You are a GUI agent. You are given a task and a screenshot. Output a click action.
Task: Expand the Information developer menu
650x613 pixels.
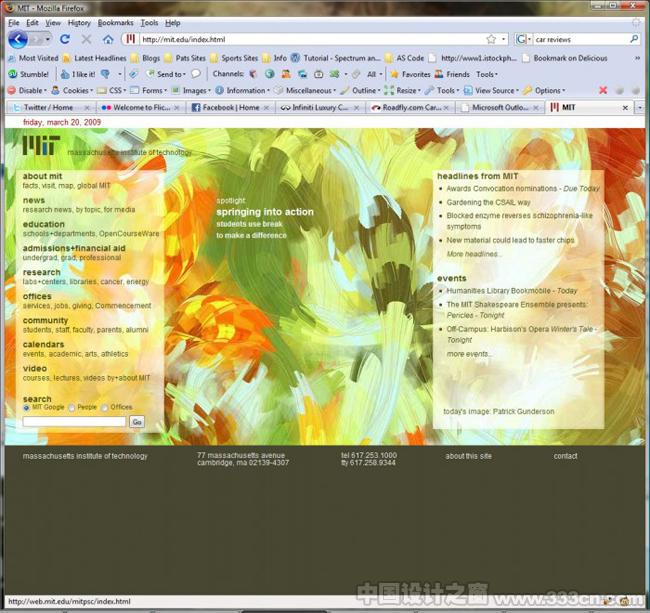(243, 90)
